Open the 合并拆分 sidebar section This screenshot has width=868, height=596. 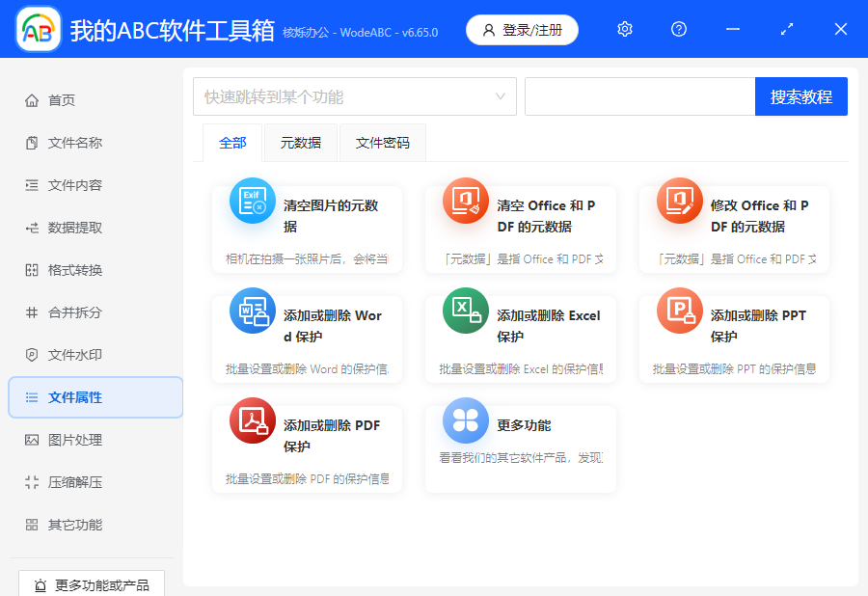coord(95,312)
